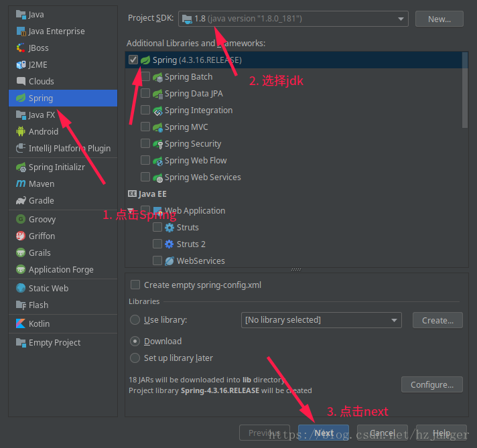Viewport: 477px width, 448px height.
Task: Click the dotted splitter handle below frameworks list
Action: (x=296, y=269)
